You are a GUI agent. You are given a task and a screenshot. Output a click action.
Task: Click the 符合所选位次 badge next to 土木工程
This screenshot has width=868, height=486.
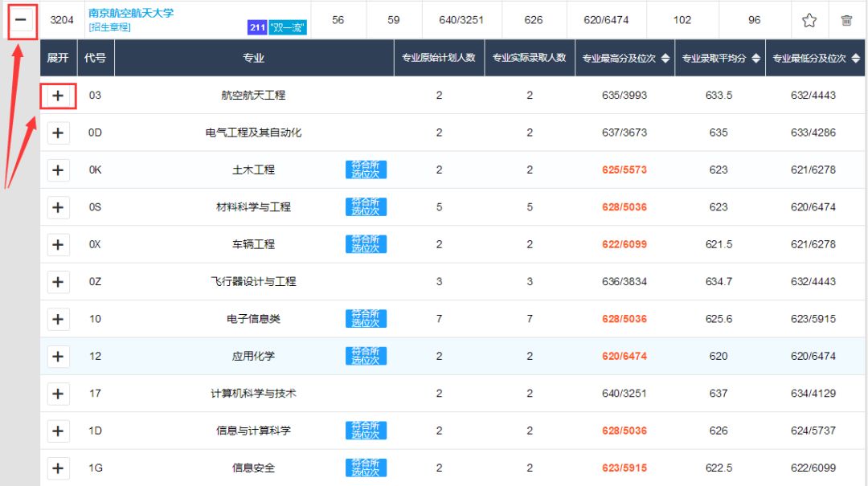366,169
